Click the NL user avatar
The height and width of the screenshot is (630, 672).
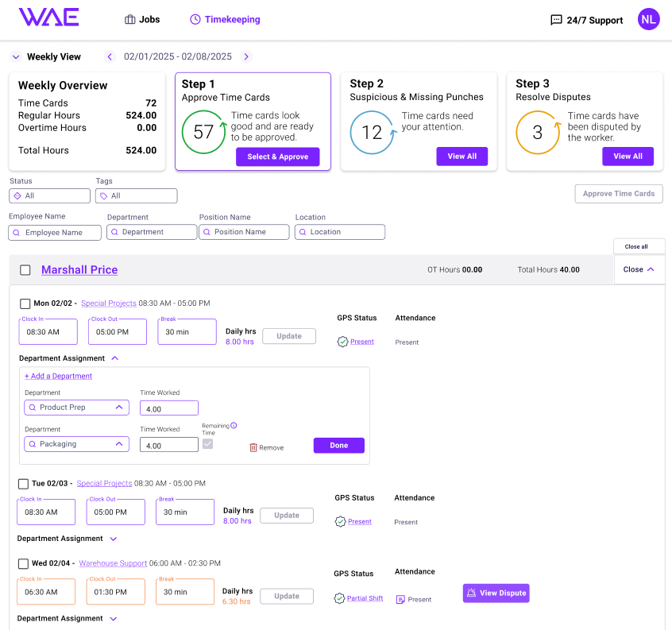648,19
